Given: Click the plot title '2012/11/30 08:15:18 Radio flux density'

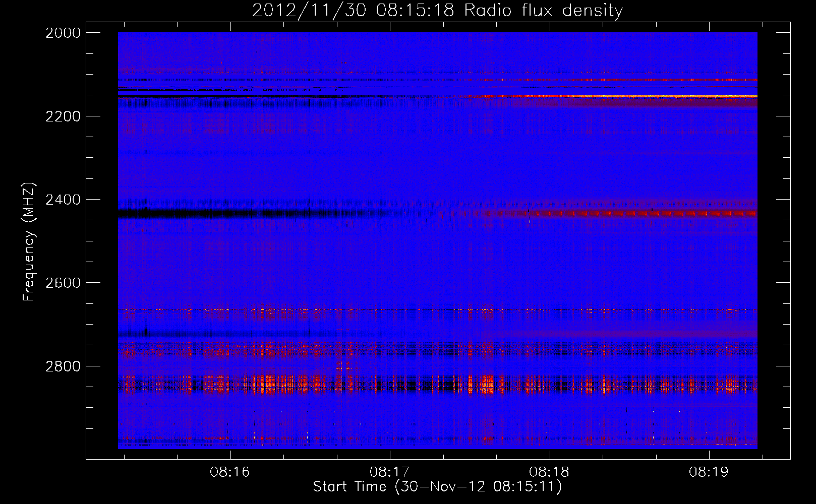Looking at the screenshot, I should [x=437, y=10].
